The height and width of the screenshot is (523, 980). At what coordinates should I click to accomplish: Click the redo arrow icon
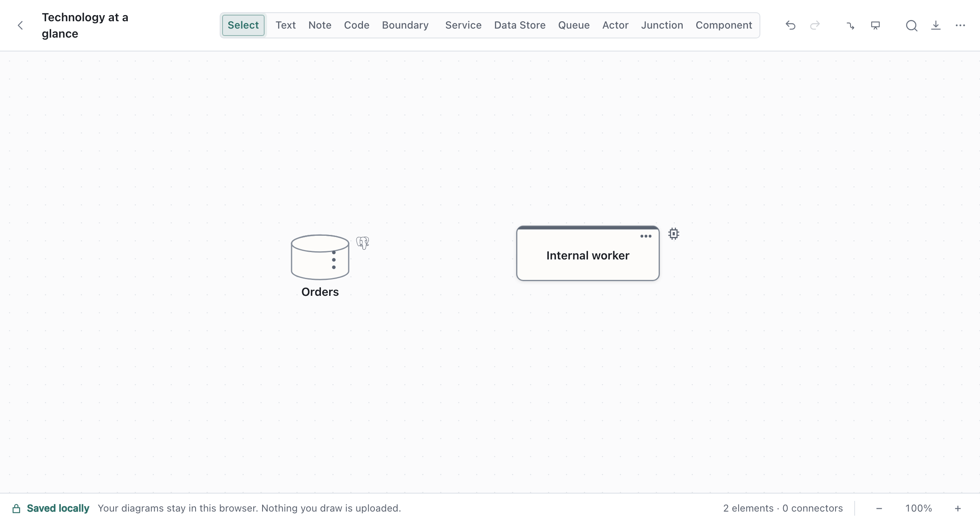(815, 25)
